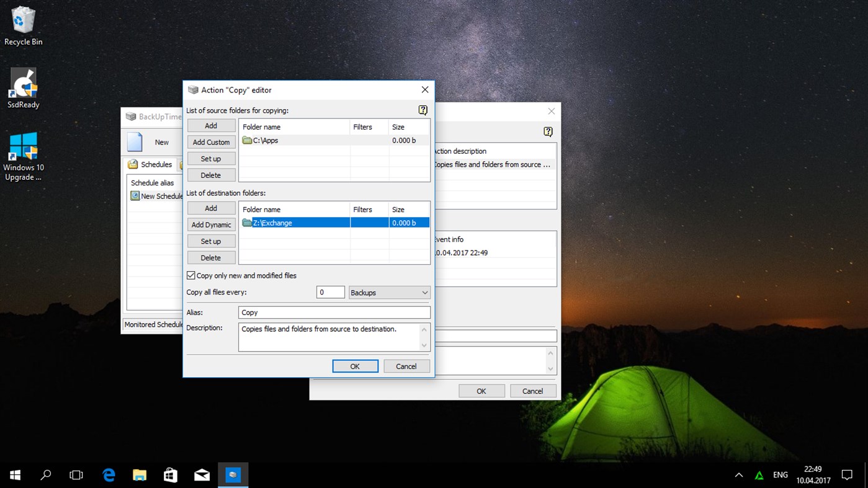Select the Z:\Exchange folder icon in destination list
The height and width of the screenshot is (488, 868).
click(x=248, y=223)
